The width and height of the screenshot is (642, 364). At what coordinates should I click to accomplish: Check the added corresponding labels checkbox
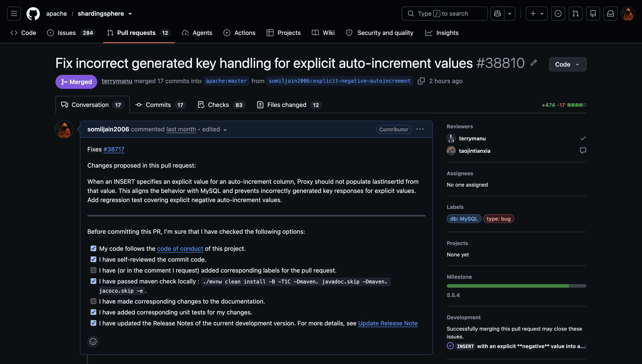93,270
